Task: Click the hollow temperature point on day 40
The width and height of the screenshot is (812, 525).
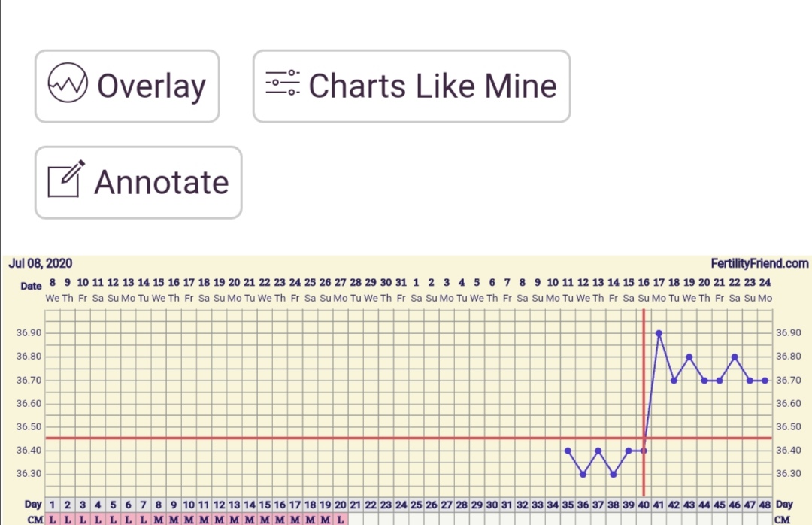Action: pyautogui.click(x=644, y=451)
